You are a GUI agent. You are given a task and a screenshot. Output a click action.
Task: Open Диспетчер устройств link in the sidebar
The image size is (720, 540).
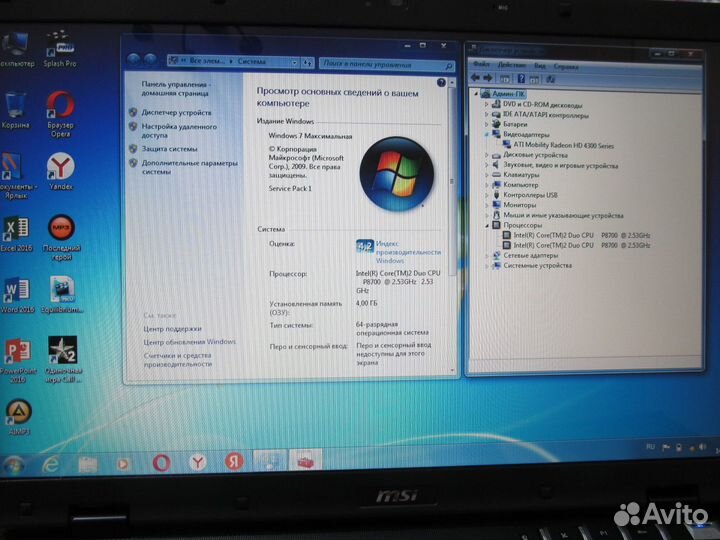176,112
